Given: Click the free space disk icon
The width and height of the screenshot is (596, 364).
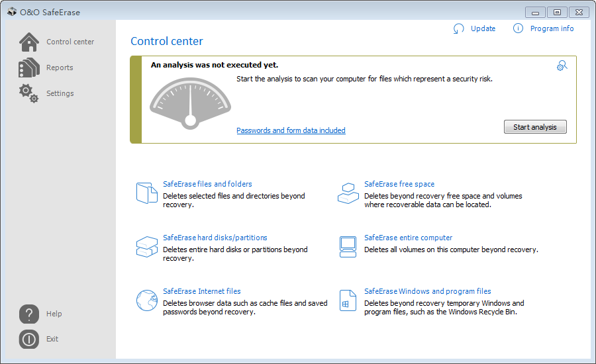Looking at the screenshot, I should [x=348, y=193].
